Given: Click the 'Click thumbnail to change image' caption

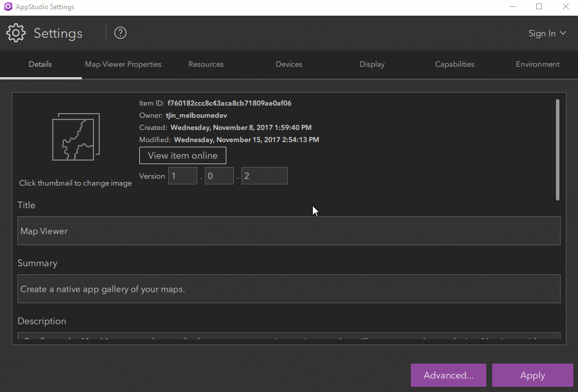Looking at the screenshot, I should pos(75,183).
